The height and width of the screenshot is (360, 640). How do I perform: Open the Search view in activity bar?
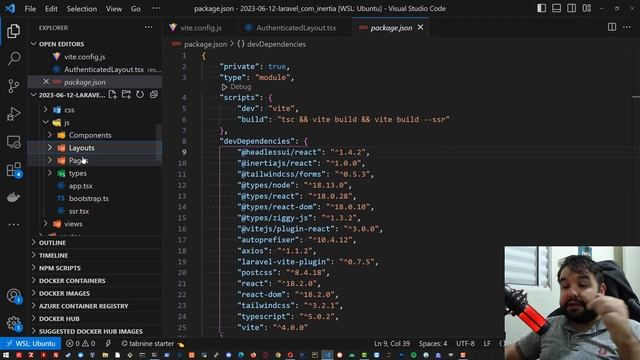click(x=13, y=58)
